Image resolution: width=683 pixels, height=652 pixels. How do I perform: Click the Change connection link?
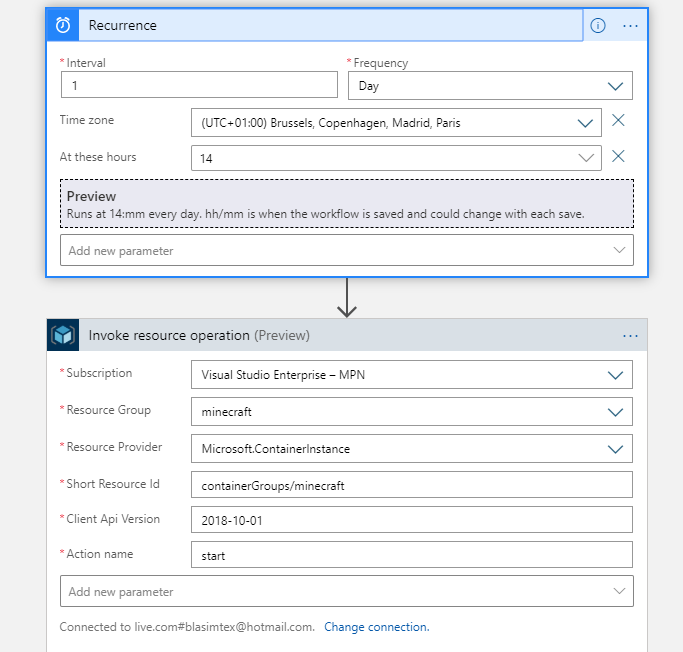pos(376,627)
